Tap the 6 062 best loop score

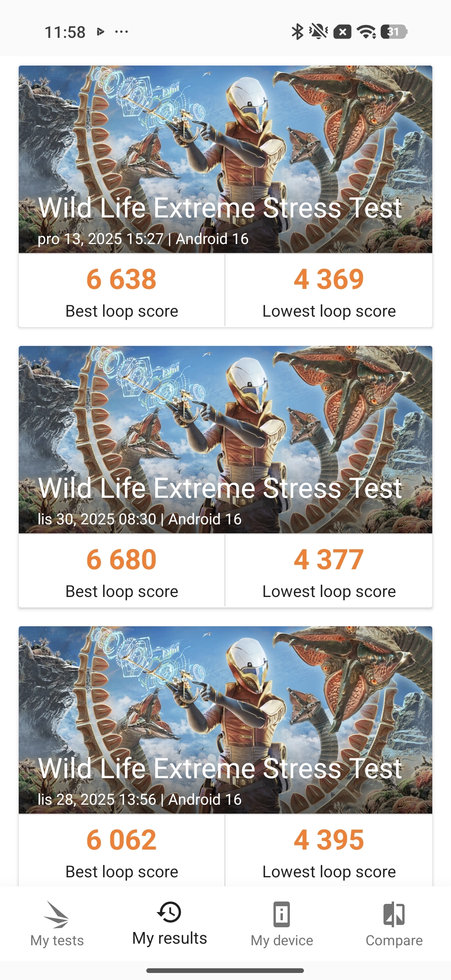121,840
